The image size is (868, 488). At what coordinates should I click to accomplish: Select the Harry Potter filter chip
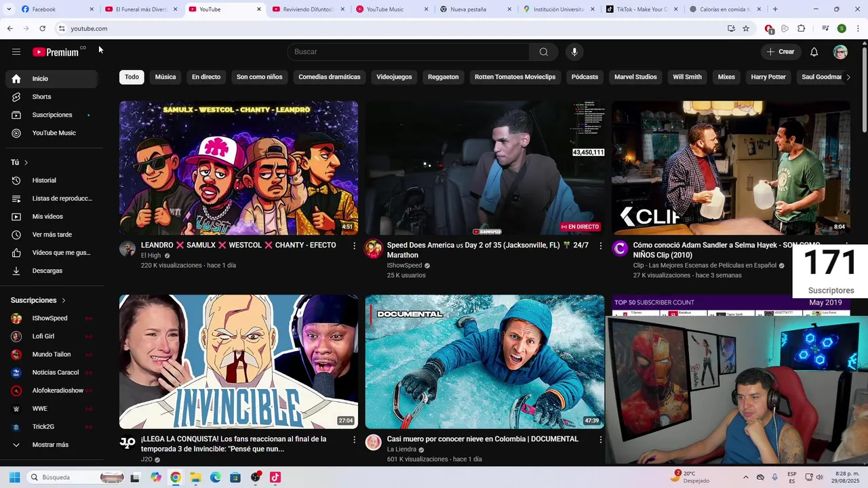click(x=768, y=77)
